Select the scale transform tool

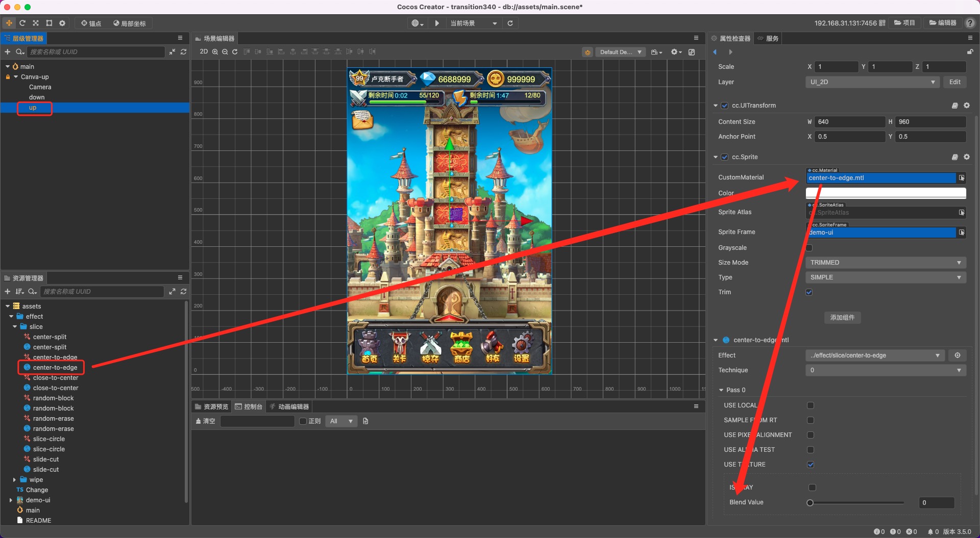coord(36,23)
